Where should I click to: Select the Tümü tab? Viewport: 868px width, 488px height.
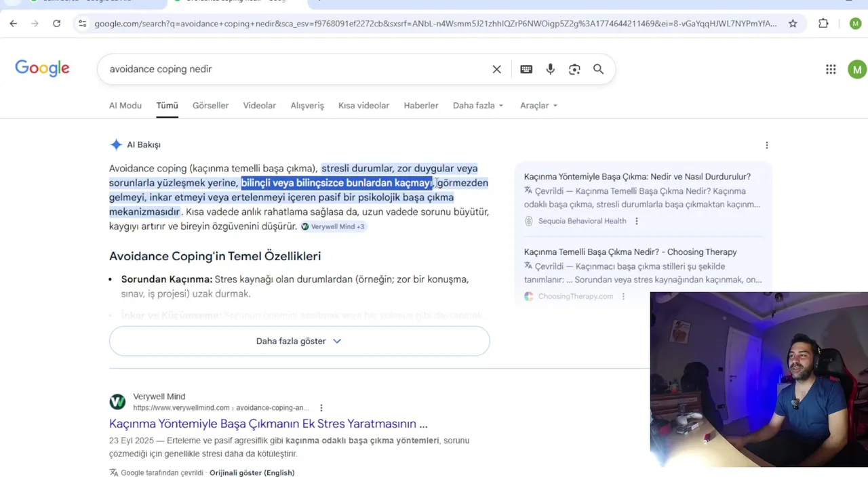(167, 106)
